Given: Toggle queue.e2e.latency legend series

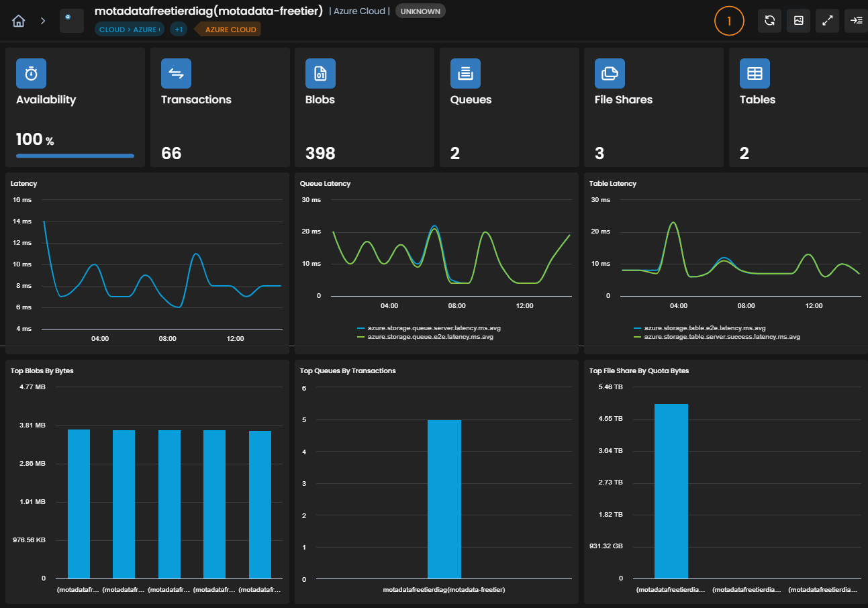Looking at the screenshot, I should click(426, 337).
